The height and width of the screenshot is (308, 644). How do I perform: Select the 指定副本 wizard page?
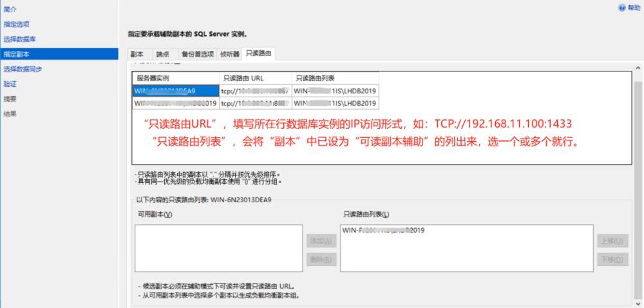coord(59,54)
